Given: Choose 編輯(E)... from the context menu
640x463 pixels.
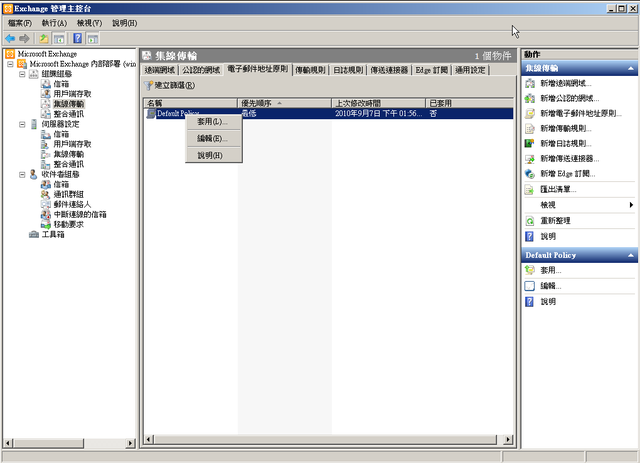Looking at the screenshot, I should point(213,138).
